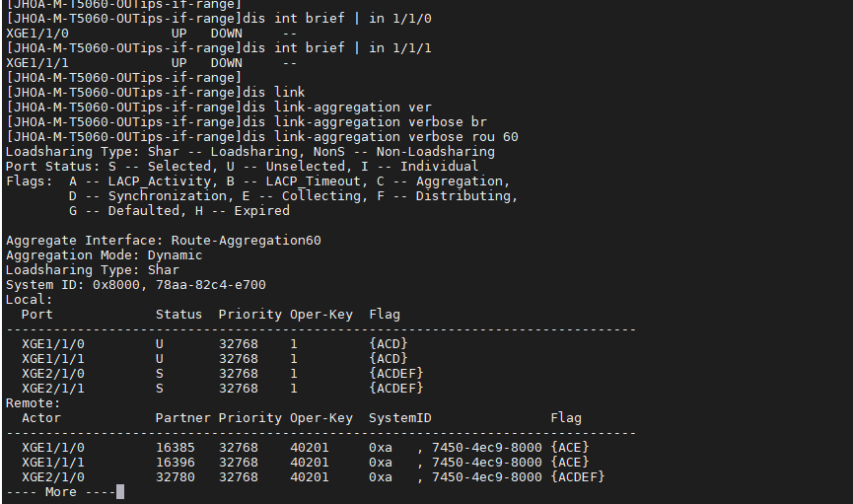853x504 pixels.
Task: Click the 'Remote:' section heading
Action: [x=33, y=403]
